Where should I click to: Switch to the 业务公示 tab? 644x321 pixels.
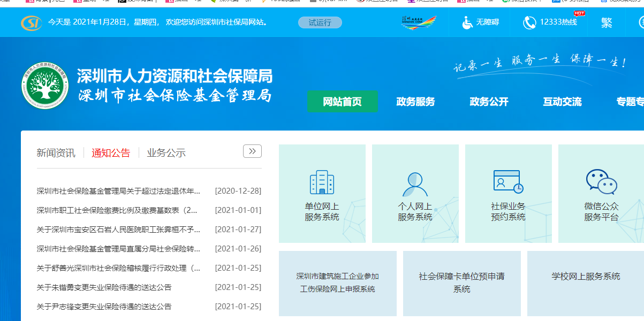point(166,153)
